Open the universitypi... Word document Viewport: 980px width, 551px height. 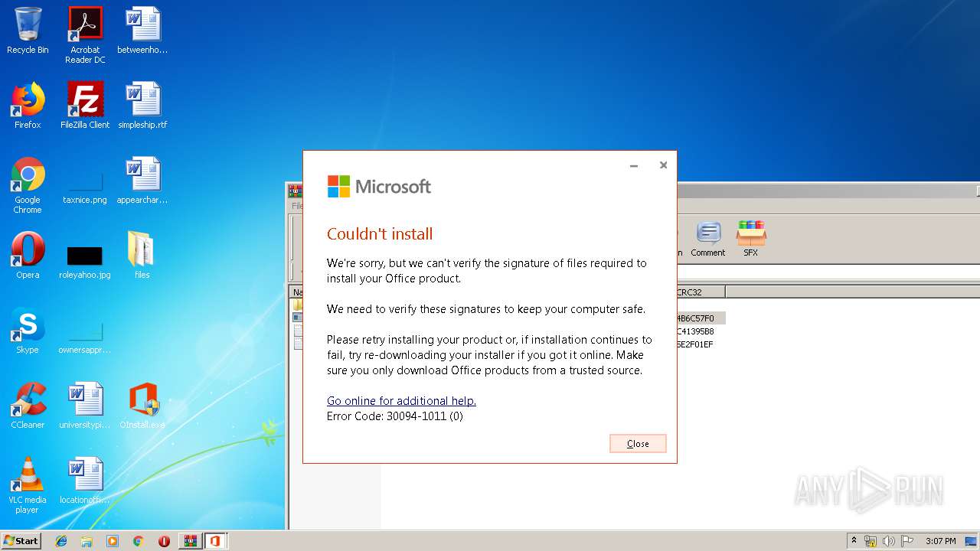(85, 406)
